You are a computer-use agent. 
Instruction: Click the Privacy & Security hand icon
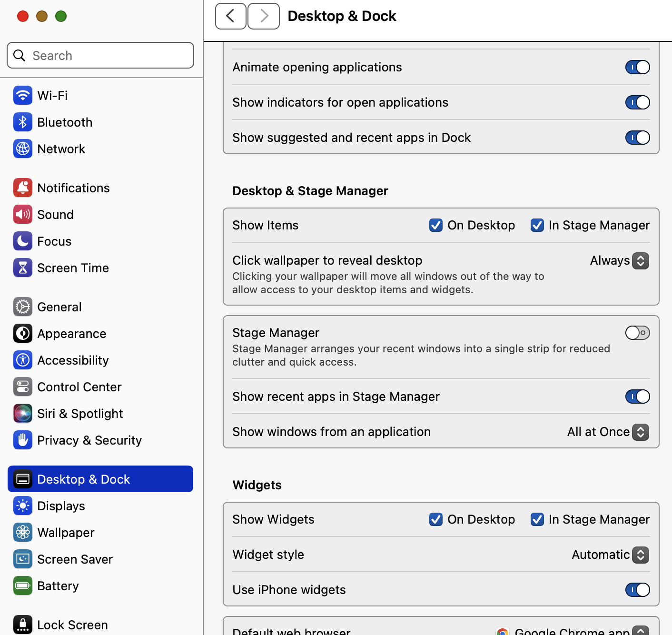(x=23, y=440)
